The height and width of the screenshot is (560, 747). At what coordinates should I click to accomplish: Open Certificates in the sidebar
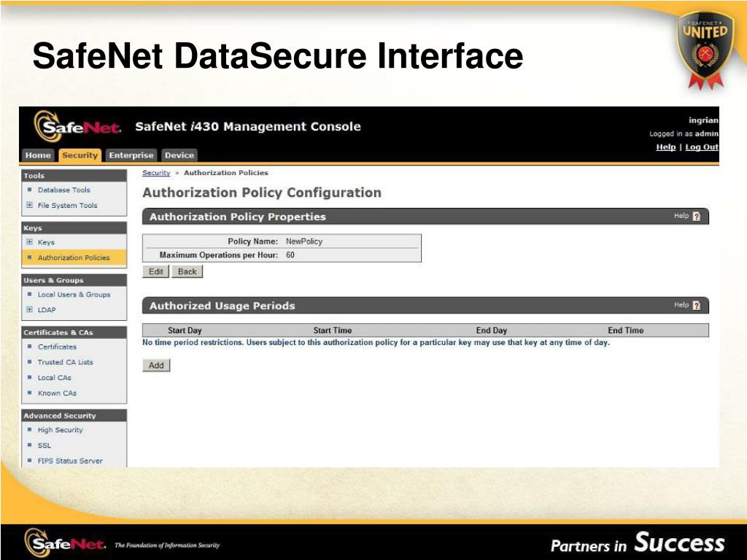tap(57, 346)
